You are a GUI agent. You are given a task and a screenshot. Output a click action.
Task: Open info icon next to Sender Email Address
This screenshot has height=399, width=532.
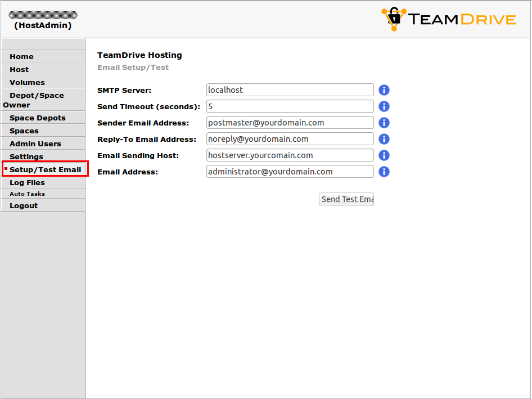pyautogui.click(x=384, y=123)
